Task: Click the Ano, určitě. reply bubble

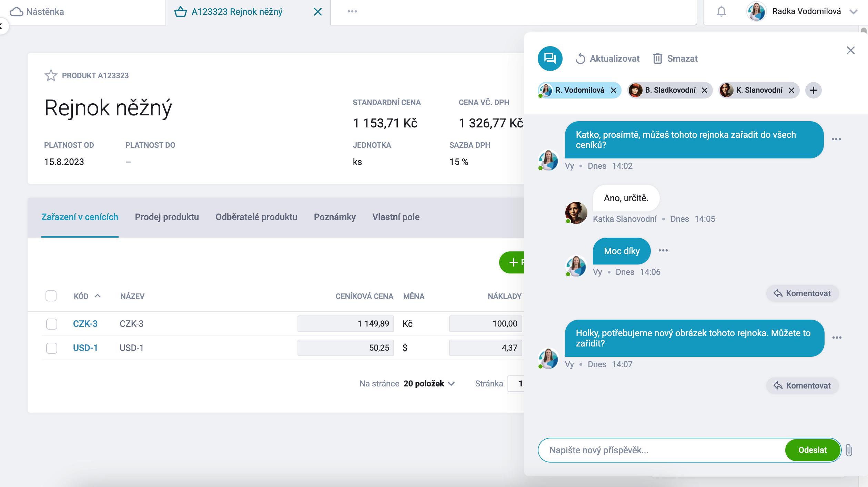Action: (x=626, y=198)
